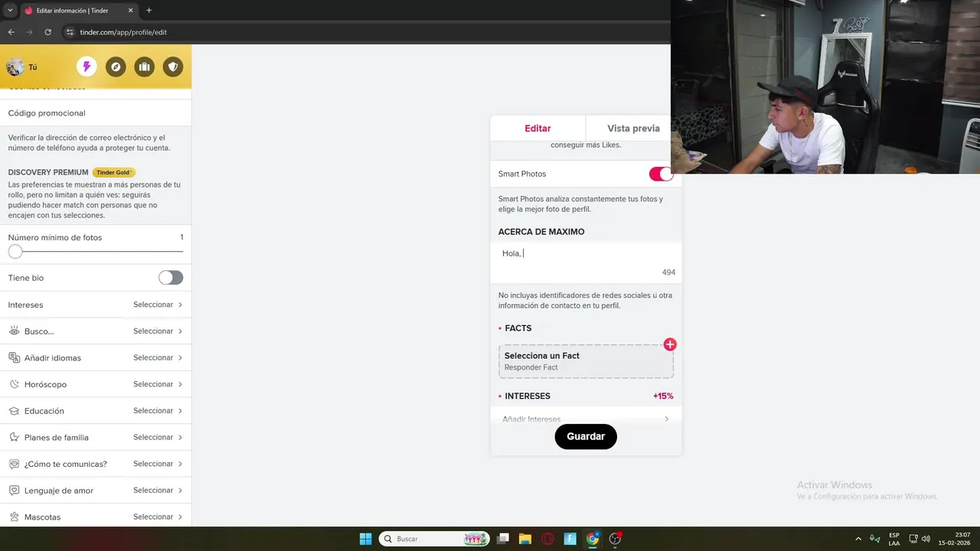Click the ESP LAA language indicator

[894, 539]
